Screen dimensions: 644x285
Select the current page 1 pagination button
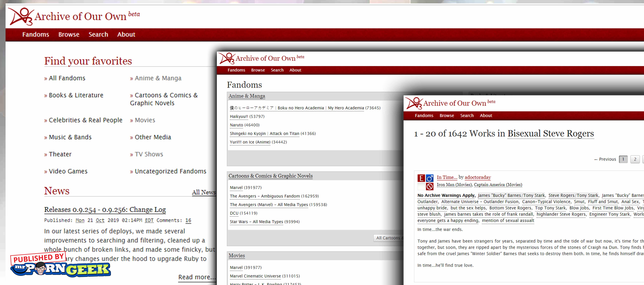click(623, 159)
